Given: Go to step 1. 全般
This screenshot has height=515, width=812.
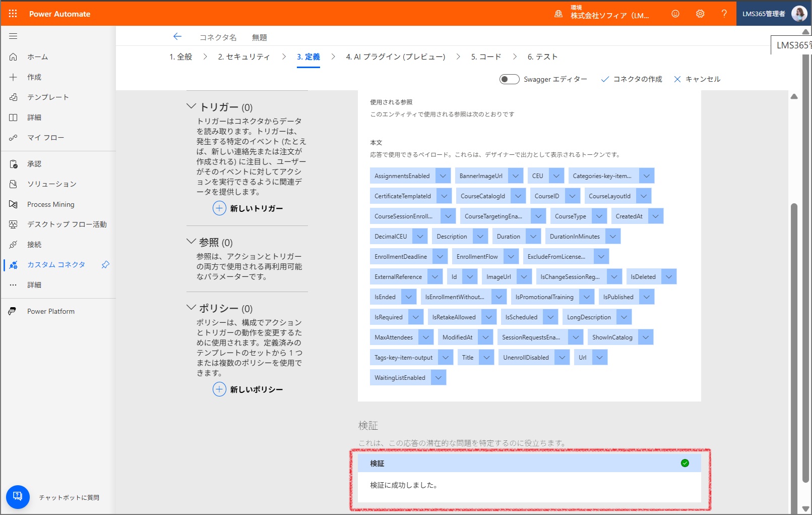Looking at the screenshot, I should coord(181,57).
